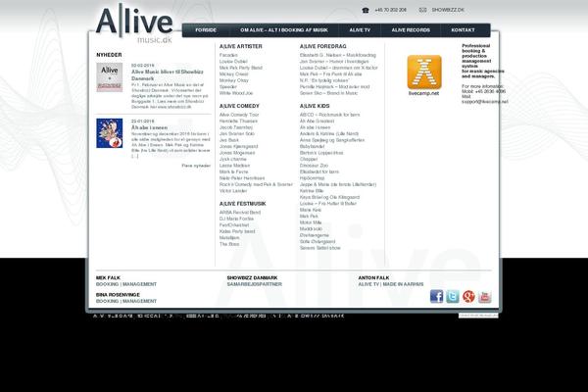Image resolution: width=588 pixels, height=392 pixels.
Task: Click MADE IN AARHUS footer link
Action: click(403, 284)
